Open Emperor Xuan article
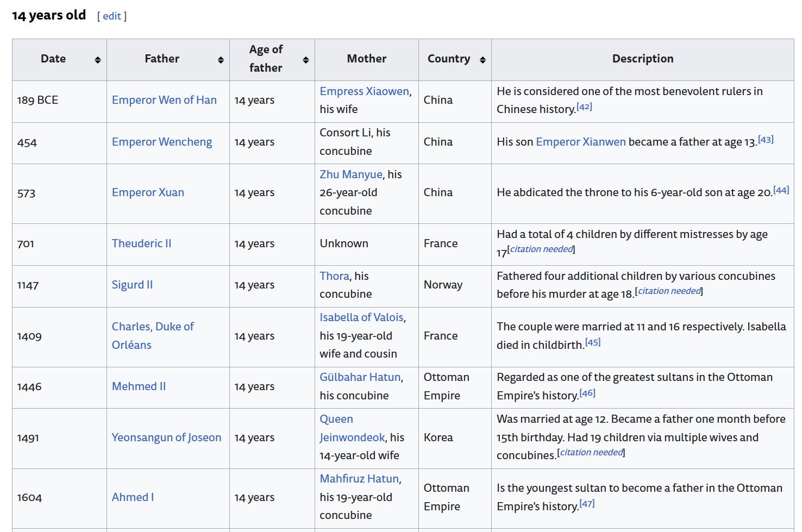The height and width of the screenshot is (532, 802). coord(148,192)
